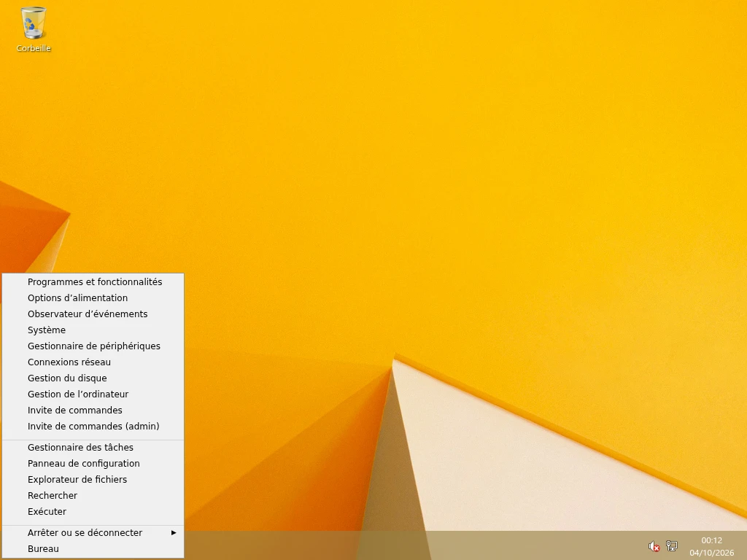Launch Observateur d'événements
The height and width of the screenshot is (560, 747).
coord(93,314)
